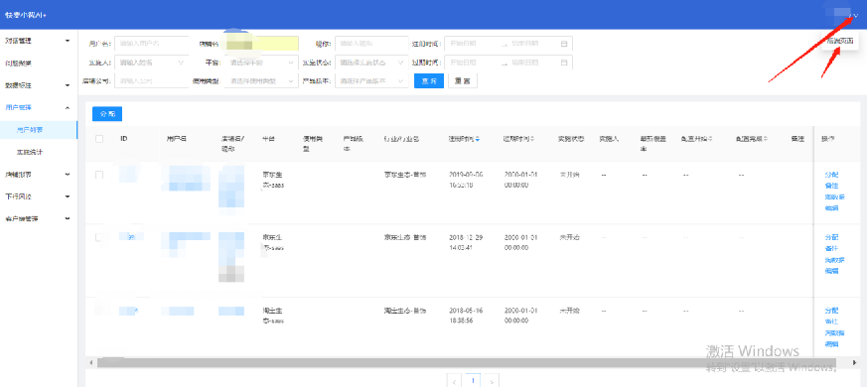The width and height of the screenshot is (868, 387).
Task: Click the 2019-09-06 registration time cell
Action: point(466,180)
